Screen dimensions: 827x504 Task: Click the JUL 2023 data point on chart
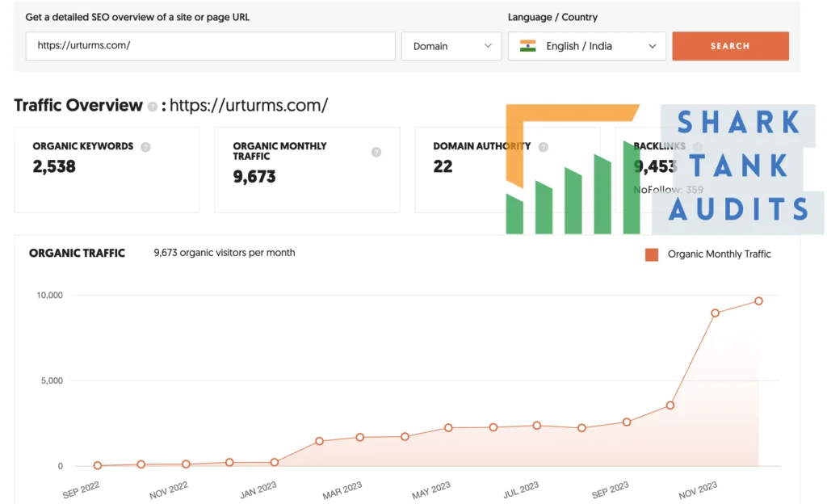(x=537, y=426)
